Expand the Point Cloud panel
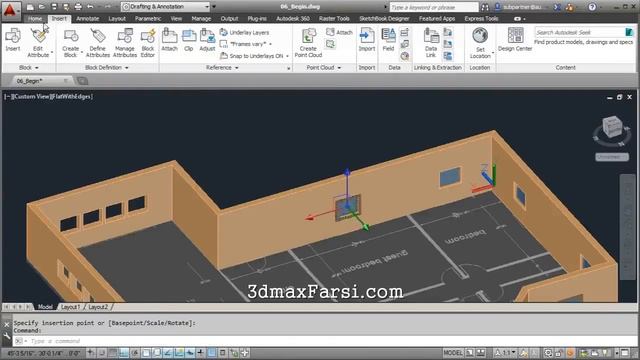This screenshot has width=640, height=360. pos(324,67)
